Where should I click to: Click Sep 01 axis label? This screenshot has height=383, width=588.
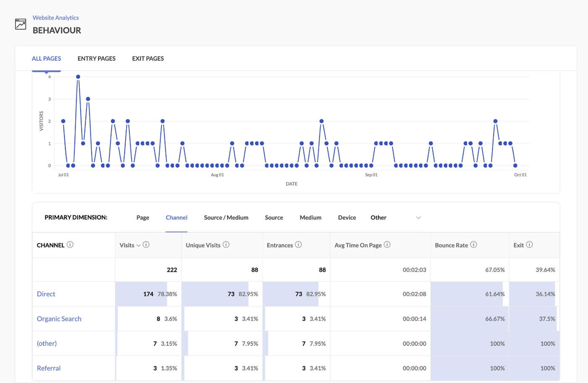tap(371, 175)
